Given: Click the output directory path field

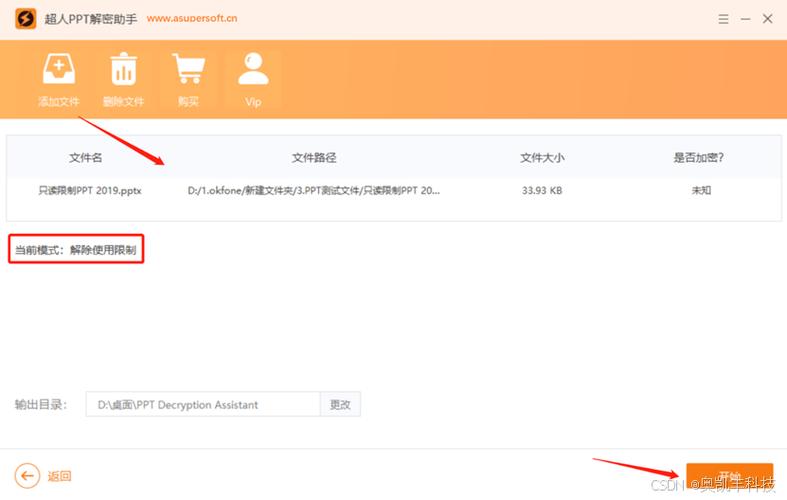Looking at the screenshot, I should coord(203,404).
